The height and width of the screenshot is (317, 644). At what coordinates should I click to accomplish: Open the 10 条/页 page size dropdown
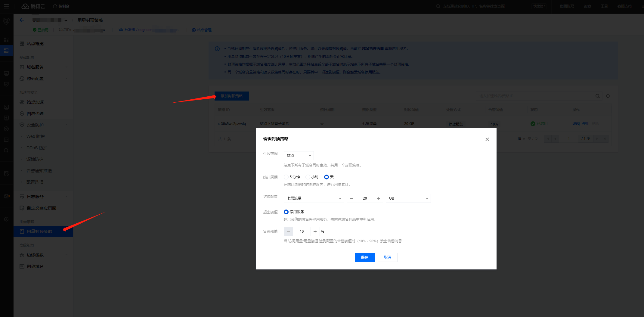click(x=521, y=139)
